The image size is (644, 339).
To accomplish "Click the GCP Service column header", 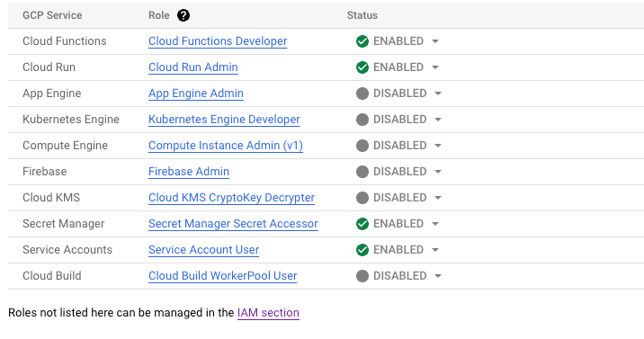I will coord(52,15).
